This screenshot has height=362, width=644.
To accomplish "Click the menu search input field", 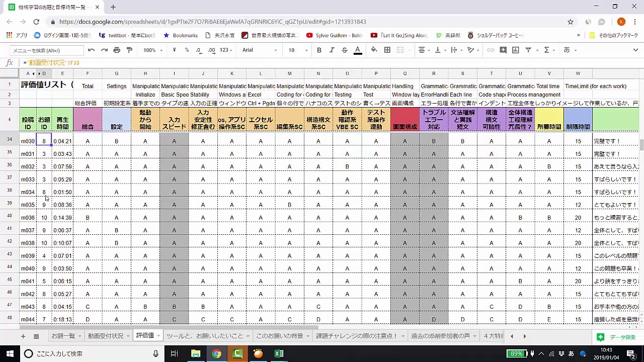I will coord(46,50).
